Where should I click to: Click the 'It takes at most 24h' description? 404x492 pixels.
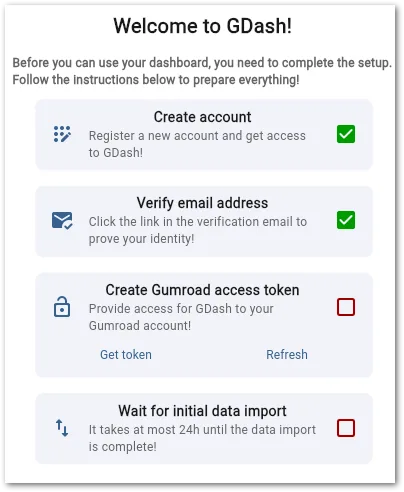[202, 438]
